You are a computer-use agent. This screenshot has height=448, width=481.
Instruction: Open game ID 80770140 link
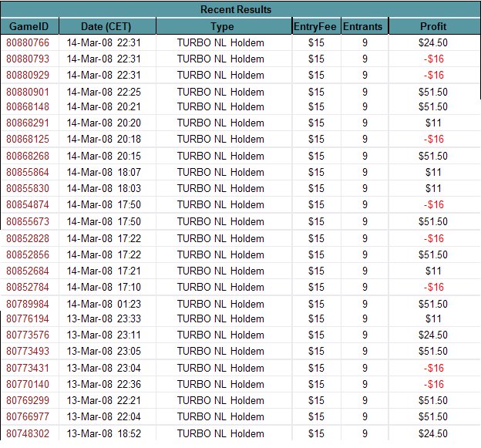[28, 385]
